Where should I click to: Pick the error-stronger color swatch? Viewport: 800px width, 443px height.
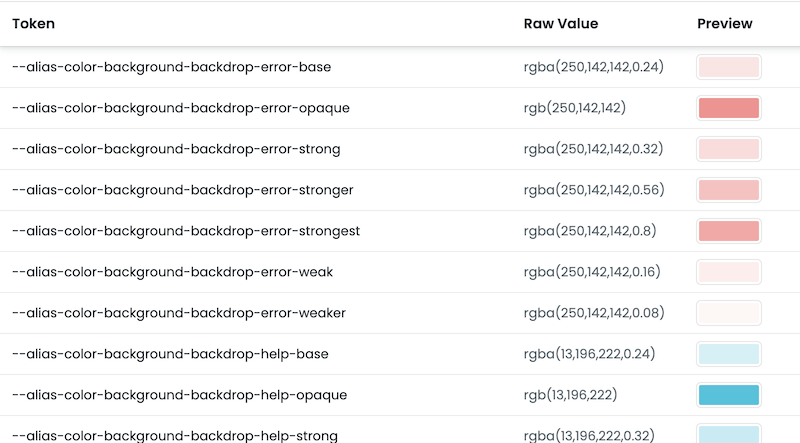pos(729,190)
